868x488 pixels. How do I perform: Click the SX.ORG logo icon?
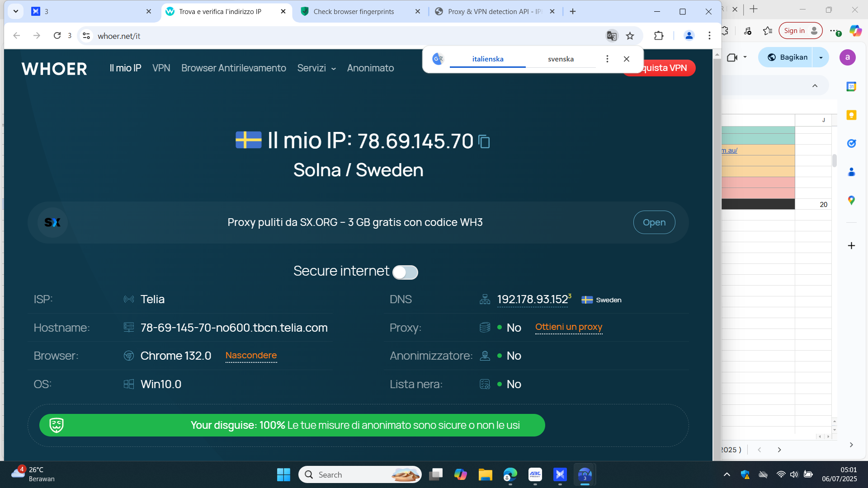click(x=52, y=222)
